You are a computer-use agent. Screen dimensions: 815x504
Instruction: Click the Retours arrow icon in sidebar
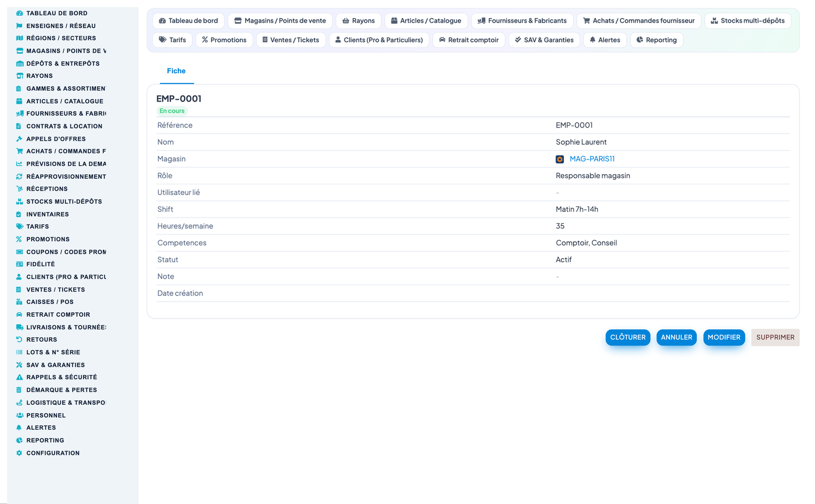[x=19, y=340]
